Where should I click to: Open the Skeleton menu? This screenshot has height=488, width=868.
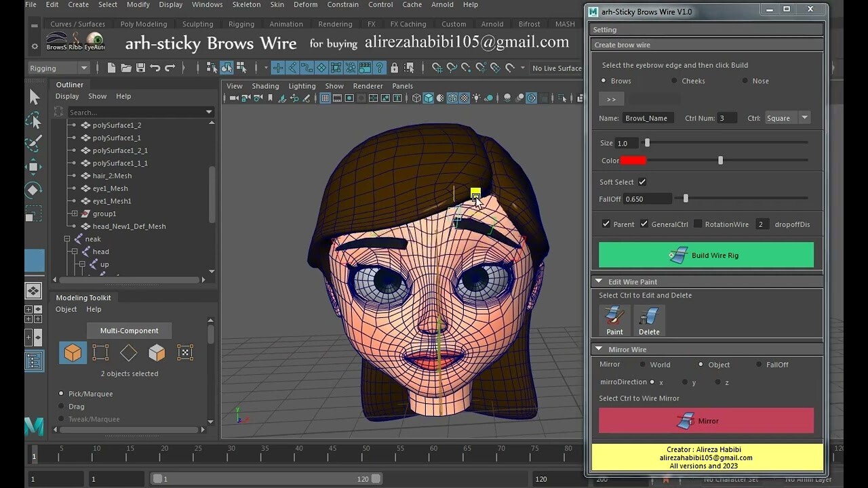[x=246, y=5]
